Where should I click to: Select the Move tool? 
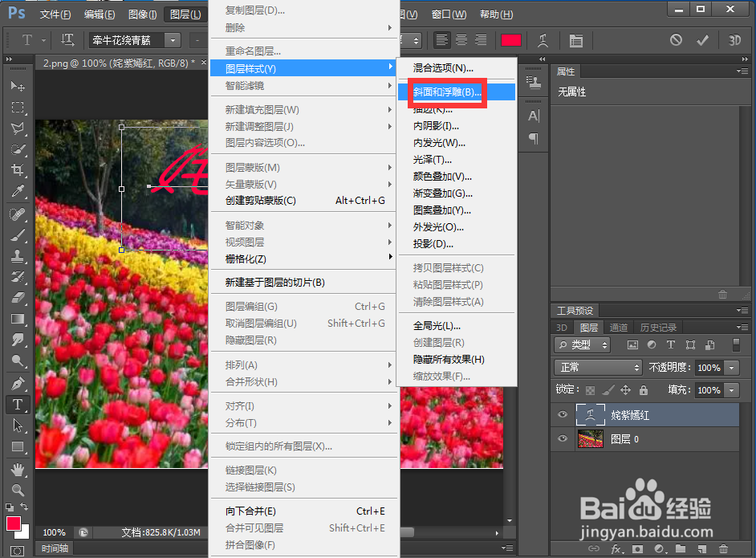click(18, 86)
